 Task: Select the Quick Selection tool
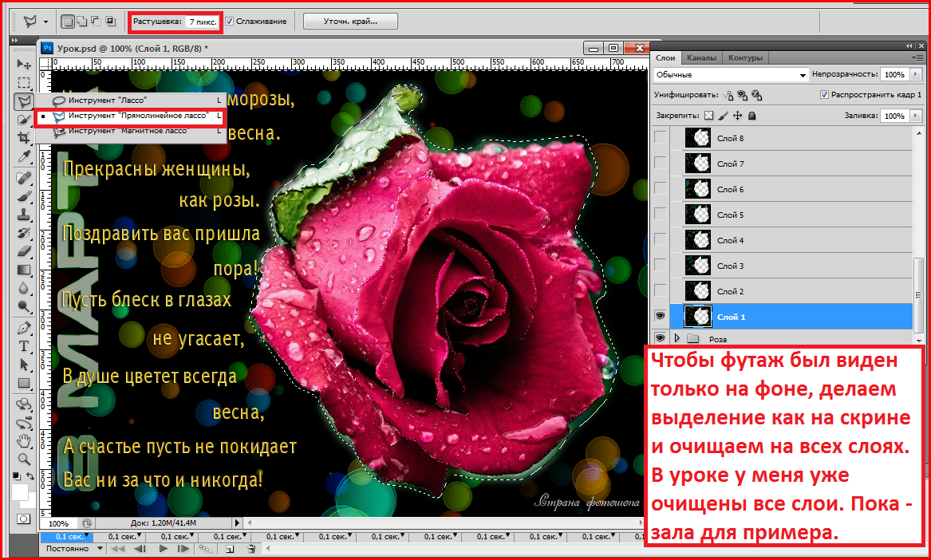pyautogui.click(x=24, y=120)
